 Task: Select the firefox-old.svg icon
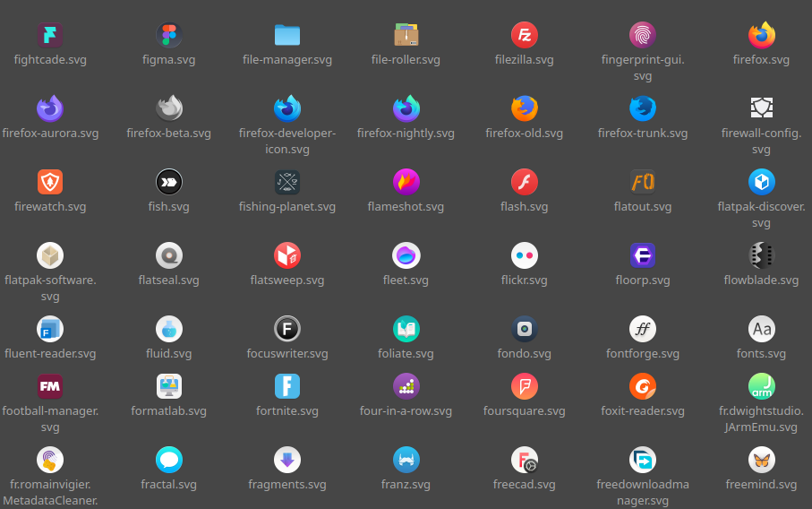pyautogui.click(x=525, y=108)
